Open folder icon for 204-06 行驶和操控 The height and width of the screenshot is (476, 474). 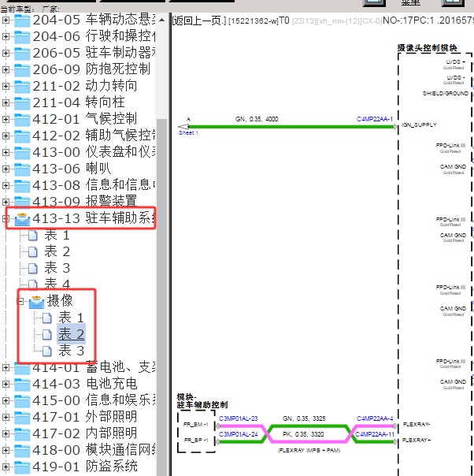22,37
